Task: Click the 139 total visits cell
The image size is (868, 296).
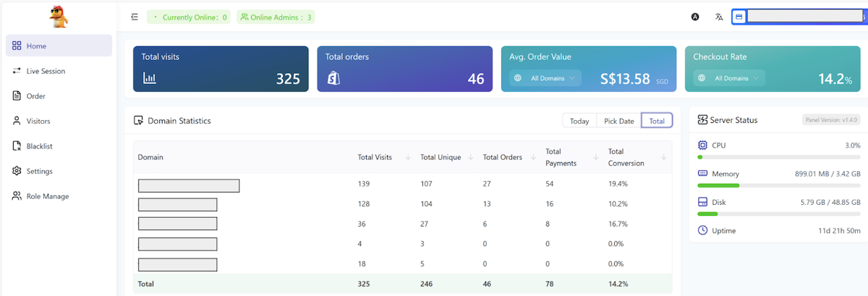Action: click(x=364, y=184)
